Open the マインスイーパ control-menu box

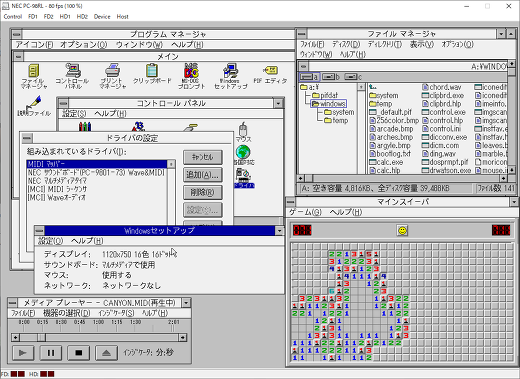point(290,202)
